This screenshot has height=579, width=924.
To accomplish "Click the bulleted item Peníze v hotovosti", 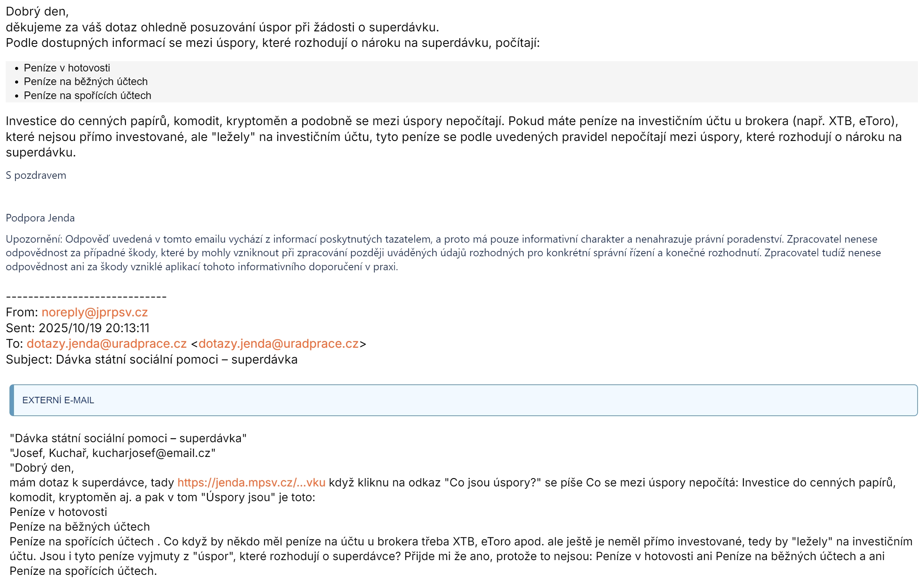I will pos(67,68).
